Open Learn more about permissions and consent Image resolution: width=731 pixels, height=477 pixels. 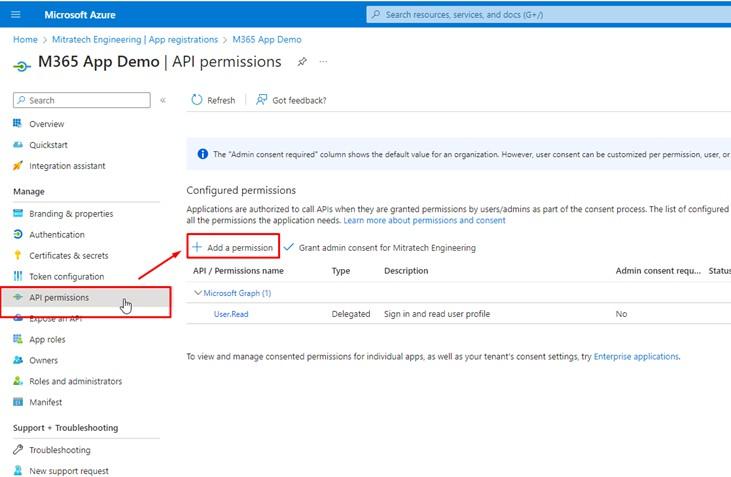[424, 221]
